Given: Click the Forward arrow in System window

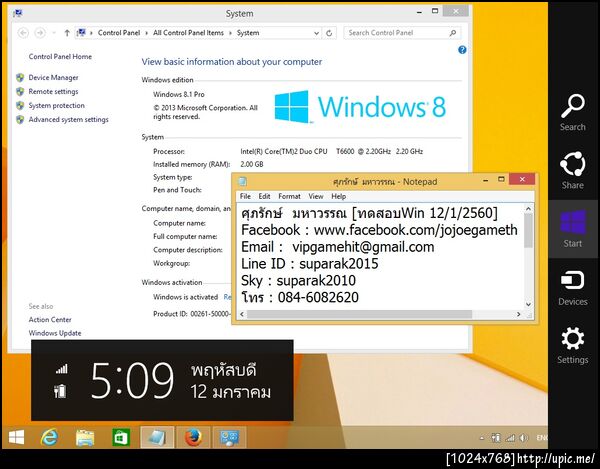Looking at the screenshot, I should coord(40,33).
